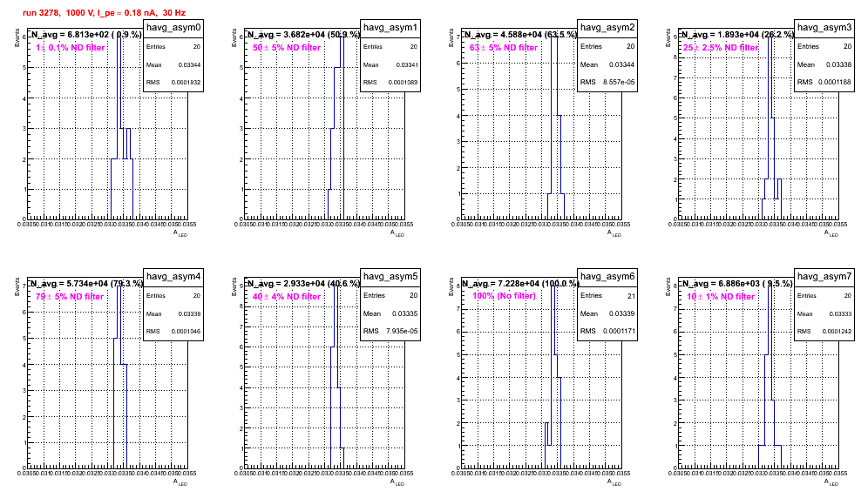Screen dimensions: 868x498
Task: Click N_avg = 4.588e+04 title text
Action: (520, 34)
